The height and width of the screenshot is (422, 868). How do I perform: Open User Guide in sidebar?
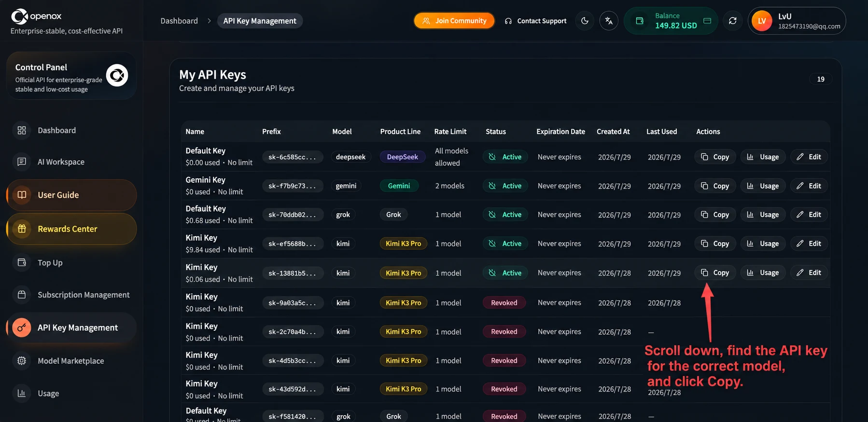tap(71, 195)
